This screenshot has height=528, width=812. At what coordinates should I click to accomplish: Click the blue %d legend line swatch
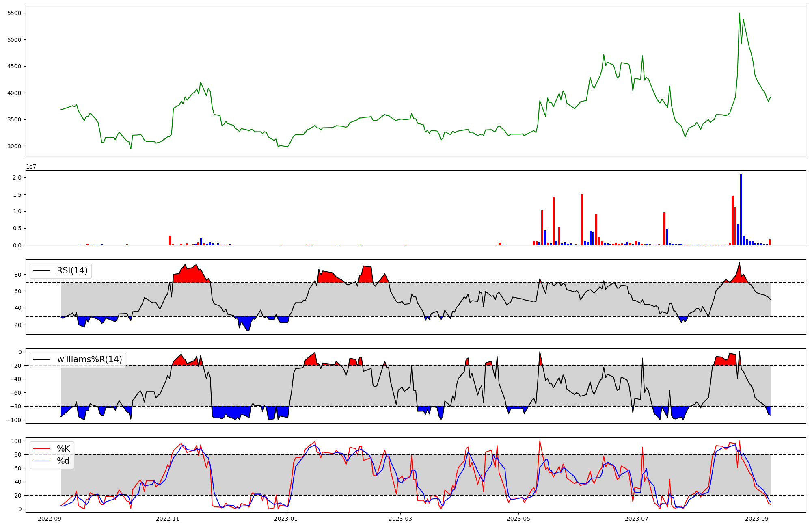(x=42, y=461)
